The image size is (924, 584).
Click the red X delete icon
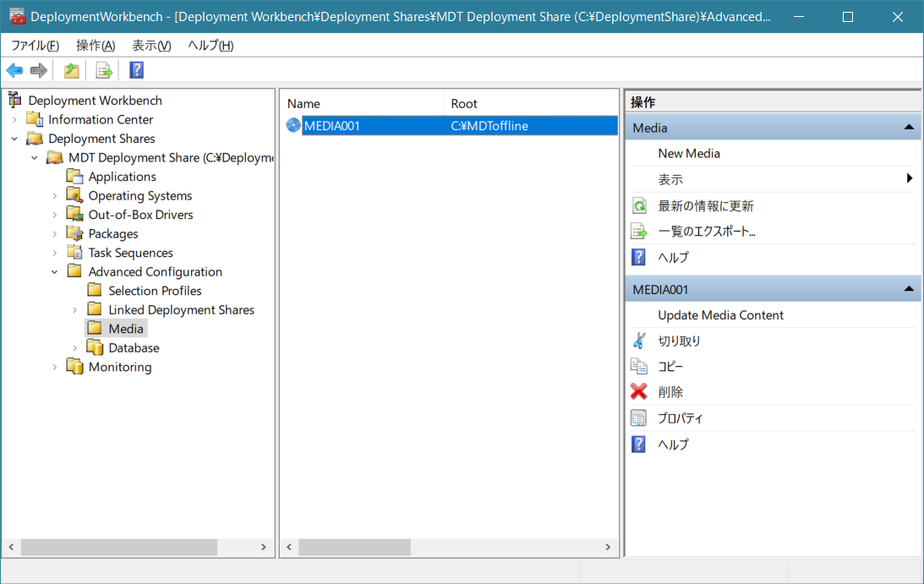639,391
